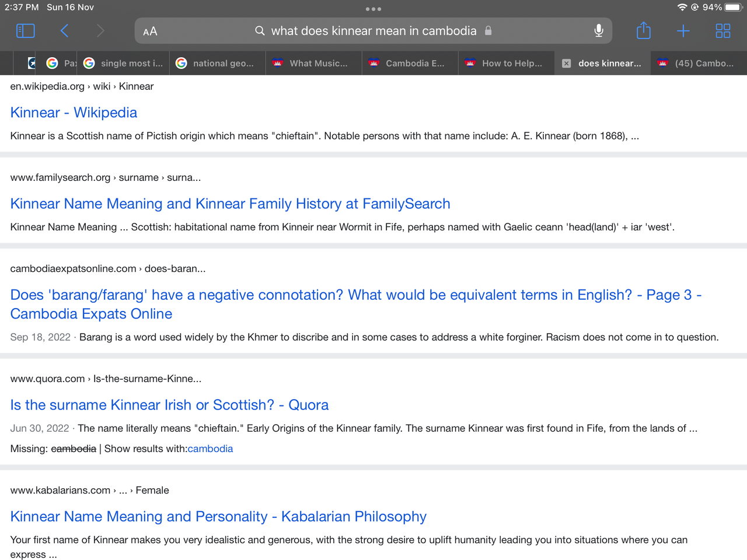Go forward with the forward arrow
This screenshot has width=747, height=560.
click(100, 31)
